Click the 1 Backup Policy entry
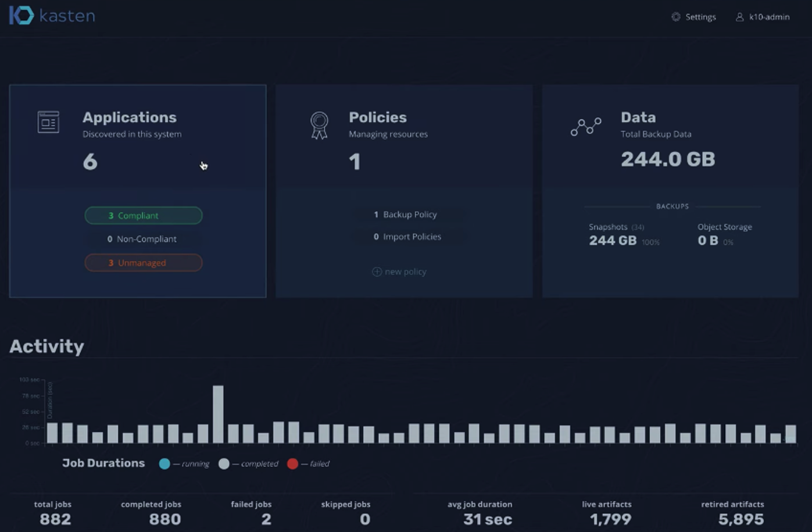Screen dimensions: 812x532 tap(405, 215)
